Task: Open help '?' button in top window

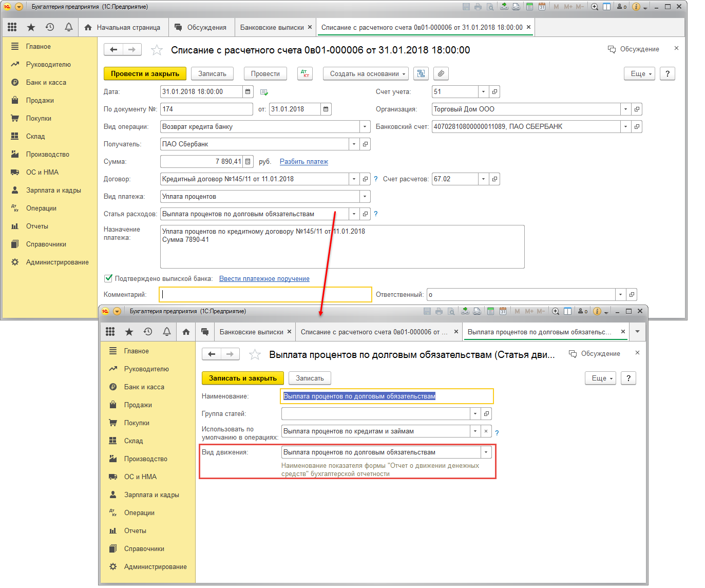Action: click(x=668, y=73)
